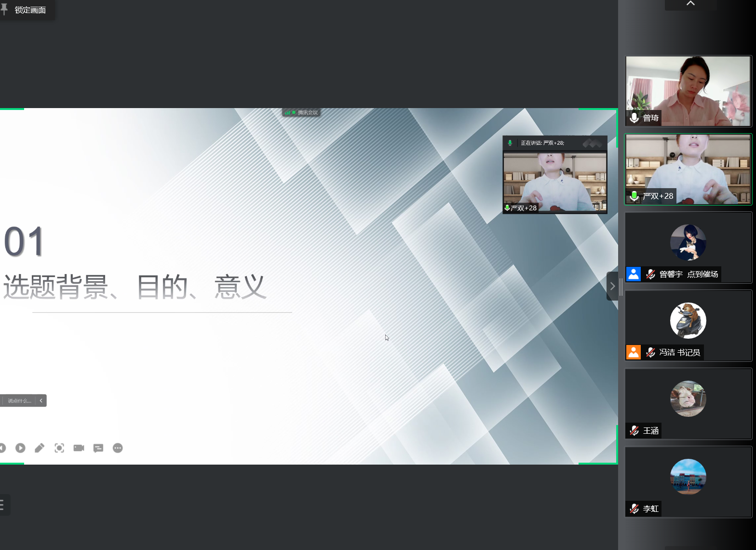Click the pen annotation tool in slide toolbar
Screen dimensions: 756x550
pyautogui.click(x=40, y=448)
